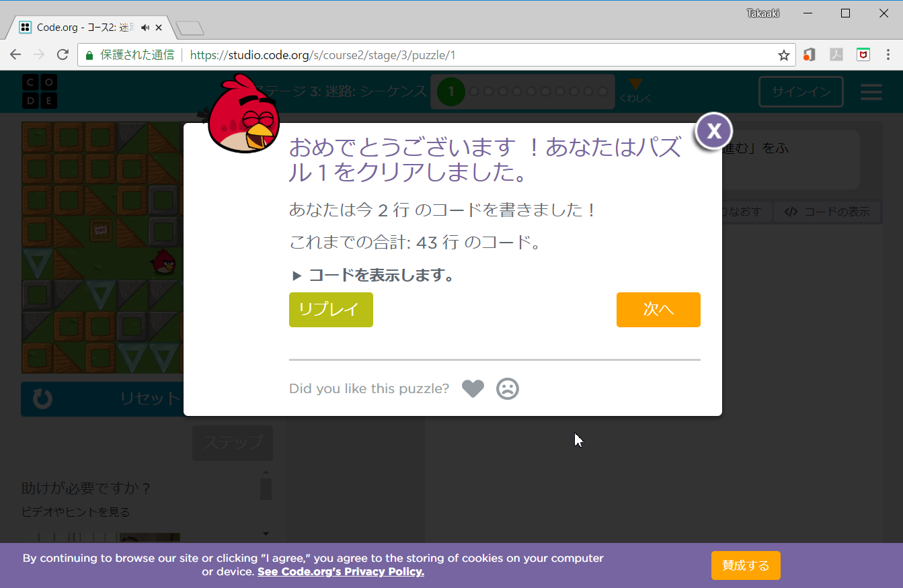Expand くわしく dropdown triangle
903x588 pixels.
pyautogui.click(x=635, y=85)
